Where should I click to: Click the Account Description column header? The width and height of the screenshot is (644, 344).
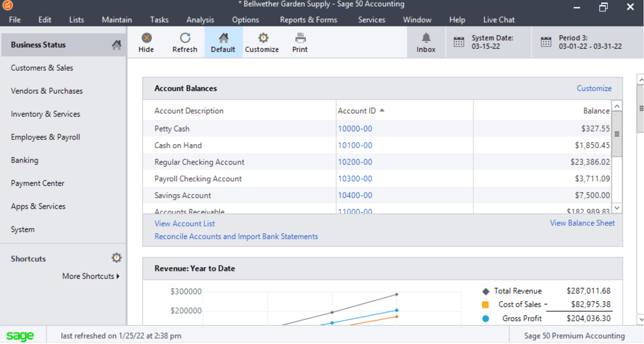[189, 111]
